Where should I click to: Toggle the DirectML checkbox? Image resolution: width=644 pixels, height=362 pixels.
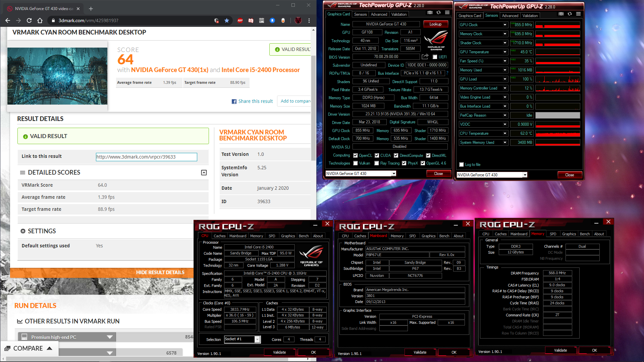(428, 156)
